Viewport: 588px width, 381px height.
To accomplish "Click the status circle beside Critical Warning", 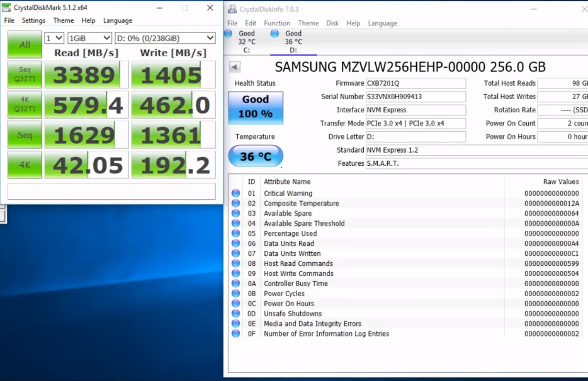I will (x=236, y=193).
